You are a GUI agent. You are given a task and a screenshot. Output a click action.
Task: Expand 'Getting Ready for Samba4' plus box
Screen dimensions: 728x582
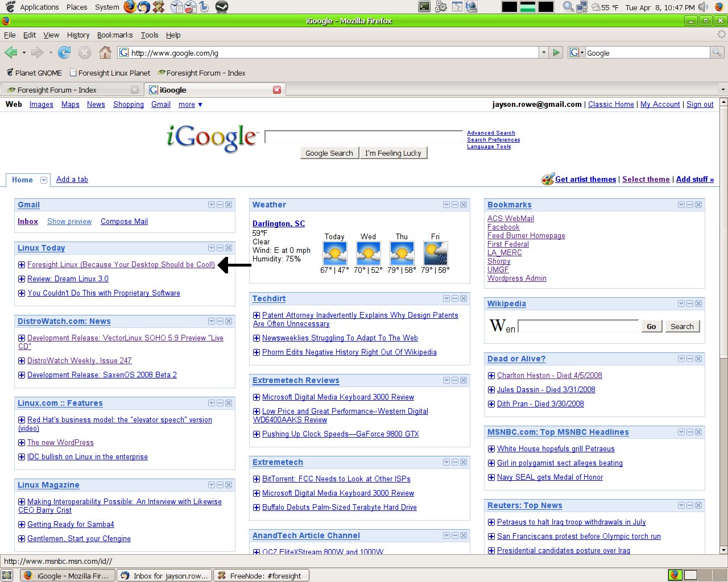click(22, 524)
